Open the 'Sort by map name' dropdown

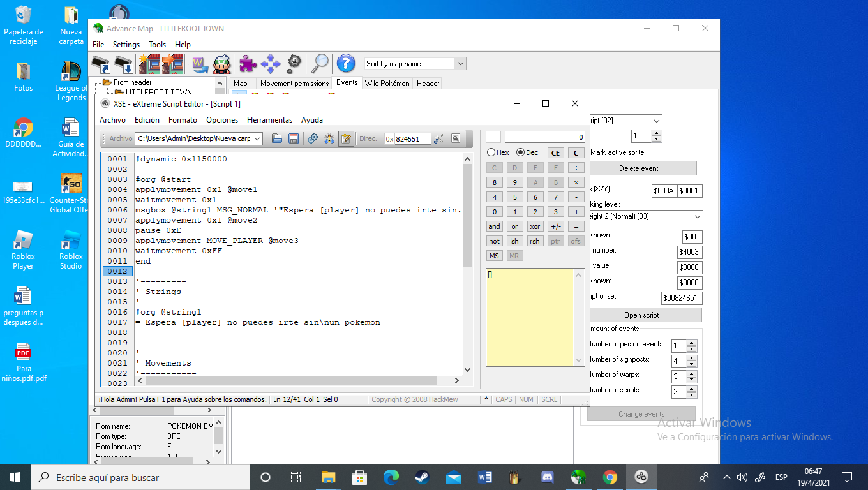[460, 64]
